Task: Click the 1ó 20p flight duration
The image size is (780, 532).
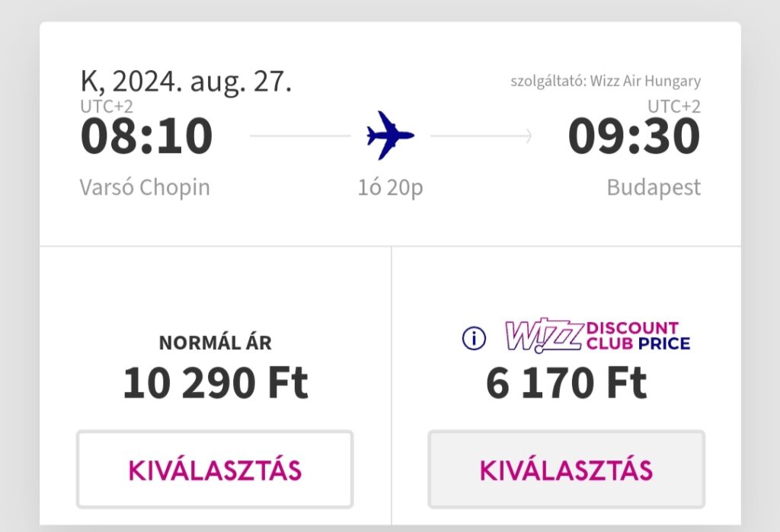Action: [391, 187]
